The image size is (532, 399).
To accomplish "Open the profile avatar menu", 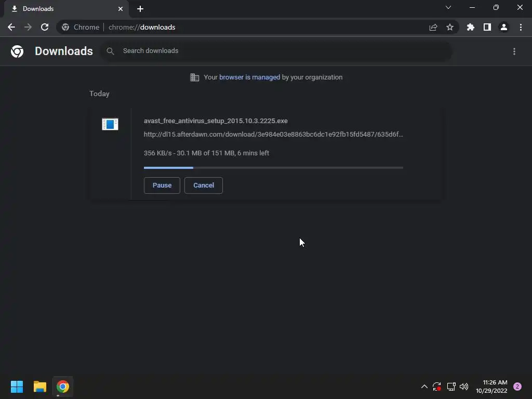I will pos(504,27).
